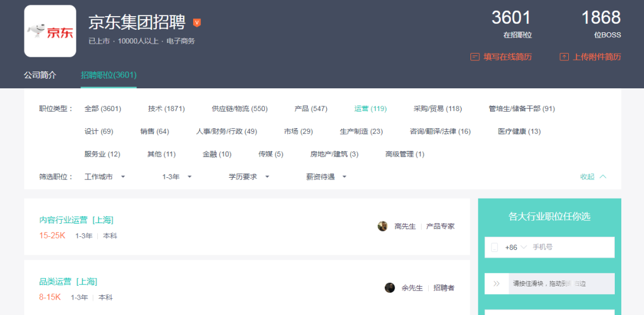This screenshot has width=644, height=315.
Task: Click the 请按住滑块 slider verification track
Action: click(550, 283)
